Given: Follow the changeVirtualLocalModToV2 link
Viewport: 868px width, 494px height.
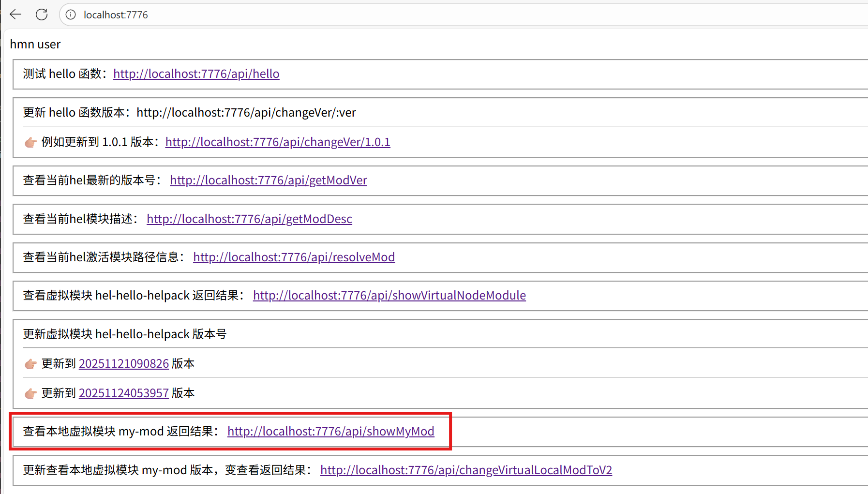Looking at the screenshot, I should click(466, 470).
